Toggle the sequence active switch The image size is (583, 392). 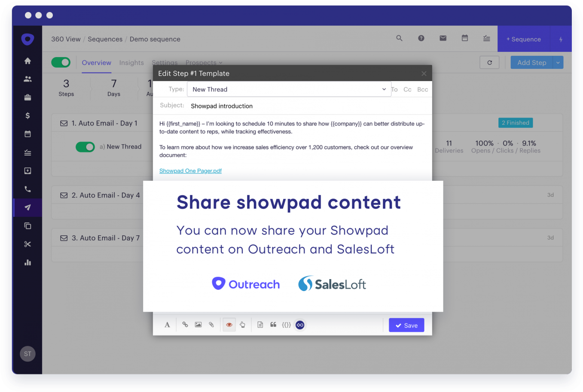[61, 62]
